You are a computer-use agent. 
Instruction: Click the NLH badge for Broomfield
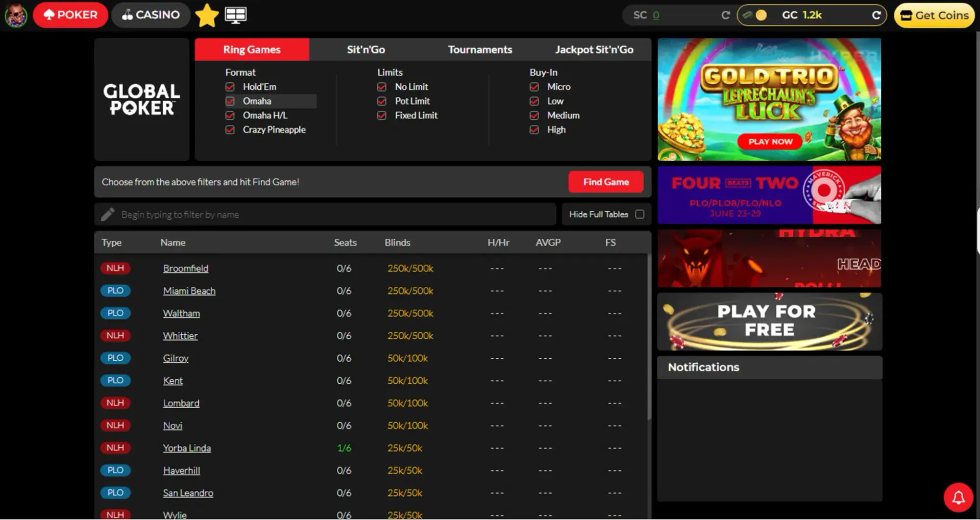pos(115,268)
